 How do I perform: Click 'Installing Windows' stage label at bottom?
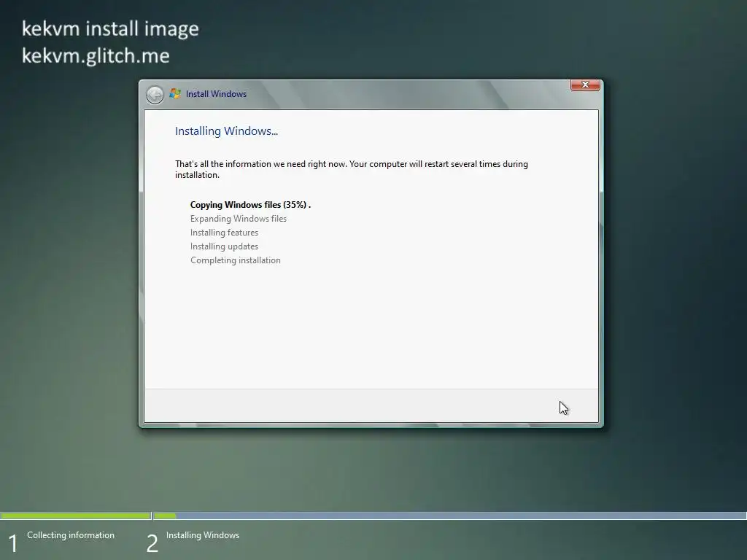click(x=203, y=535)
